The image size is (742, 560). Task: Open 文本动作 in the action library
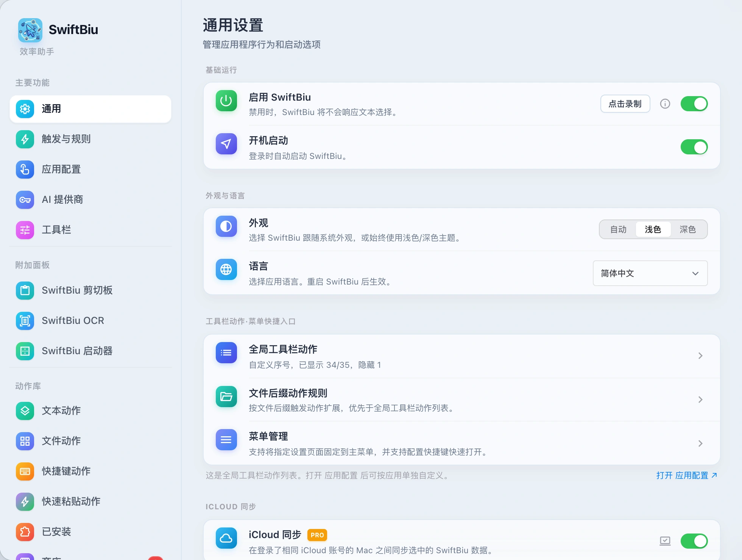coord(90,411)
